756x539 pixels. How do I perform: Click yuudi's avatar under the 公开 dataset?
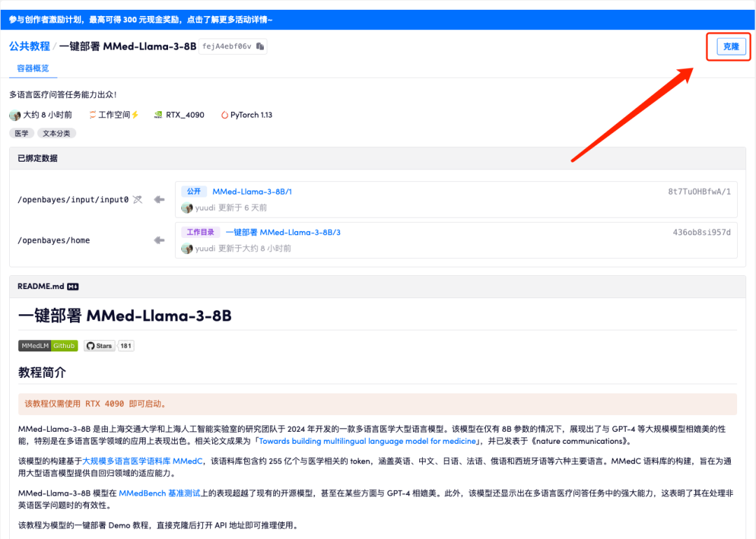click(187, 208)
